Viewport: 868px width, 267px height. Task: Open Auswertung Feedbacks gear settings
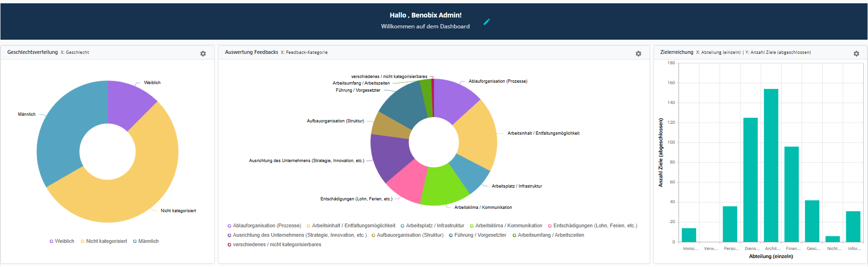point(638,54)
